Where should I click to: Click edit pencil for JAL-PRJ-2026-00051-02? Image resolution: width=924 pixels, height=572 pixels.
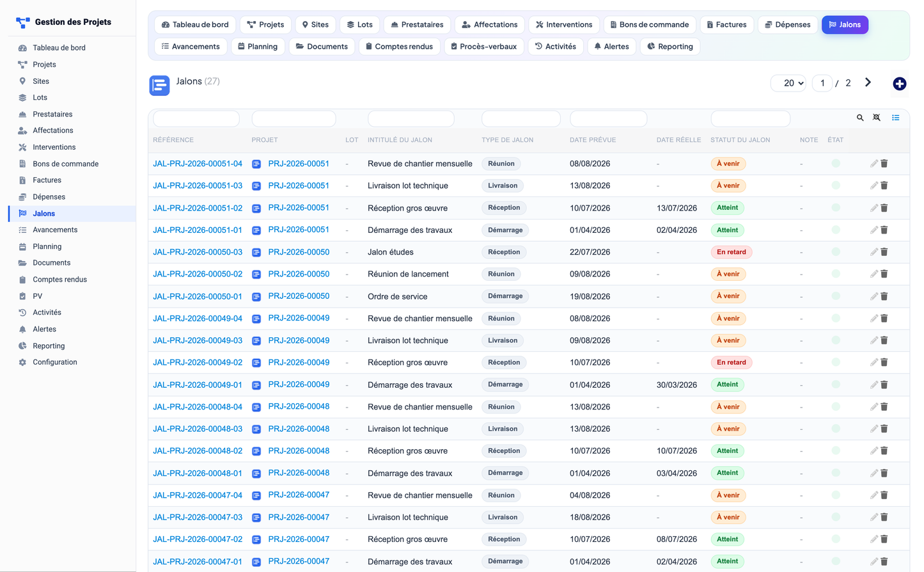(874, 208)
